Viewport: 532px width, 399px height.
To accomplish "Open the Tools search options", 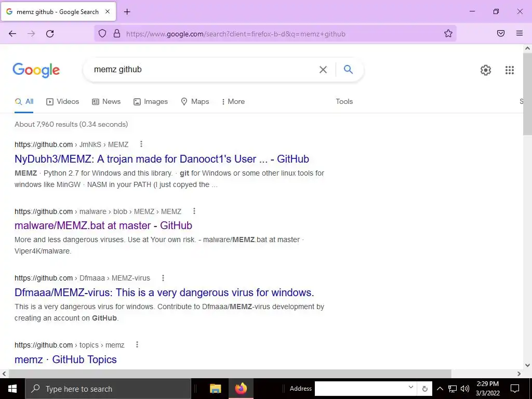I will 344,101.
